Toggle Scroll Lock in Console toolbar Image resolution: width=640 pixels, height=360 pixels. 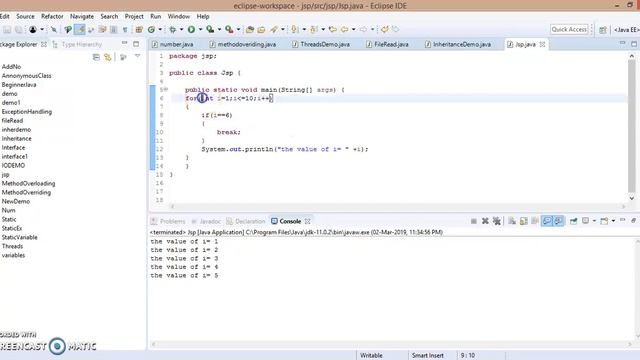[x=523, y=221]
